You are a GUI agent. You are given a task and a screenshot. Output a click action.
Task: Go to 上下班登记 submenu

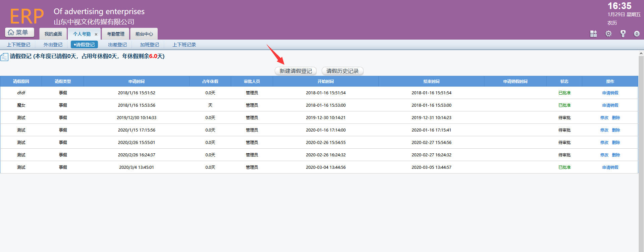(19, 45)
